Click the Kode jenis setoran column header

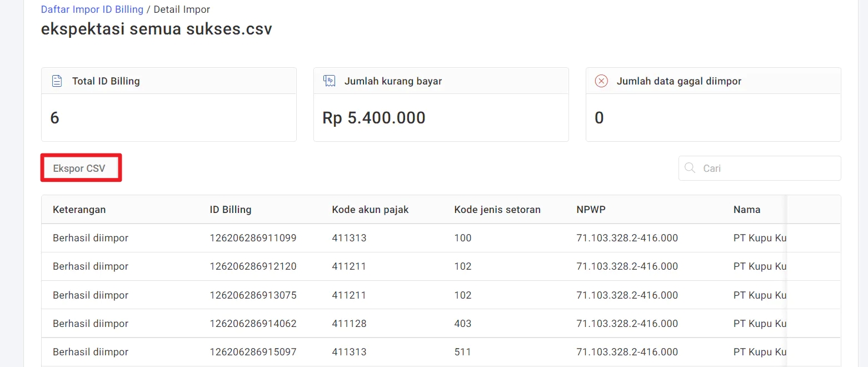(497, 210)
